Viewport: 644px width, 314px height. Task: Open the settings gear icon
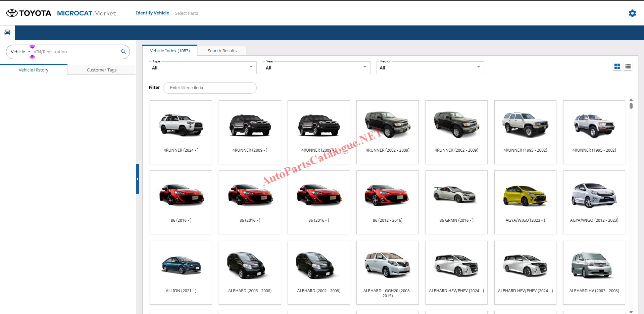pyautogui.click(x=632, y=13)
